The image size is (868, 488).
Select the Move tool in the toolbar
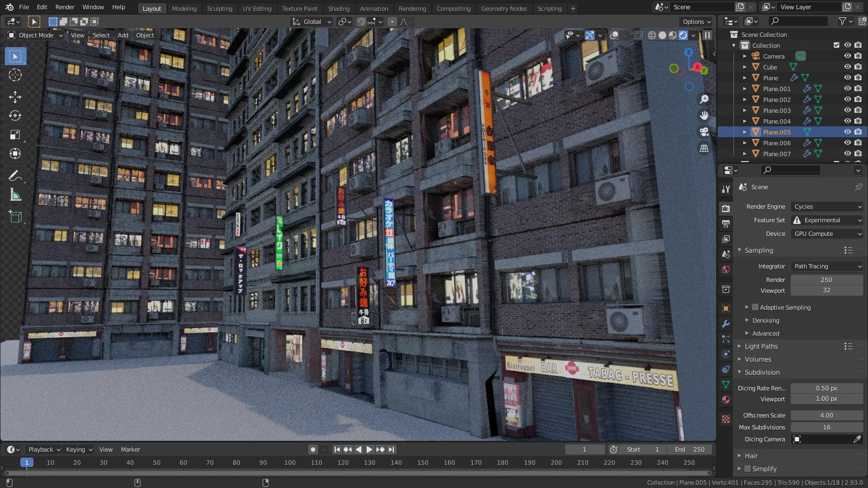[x=15, y=97]
